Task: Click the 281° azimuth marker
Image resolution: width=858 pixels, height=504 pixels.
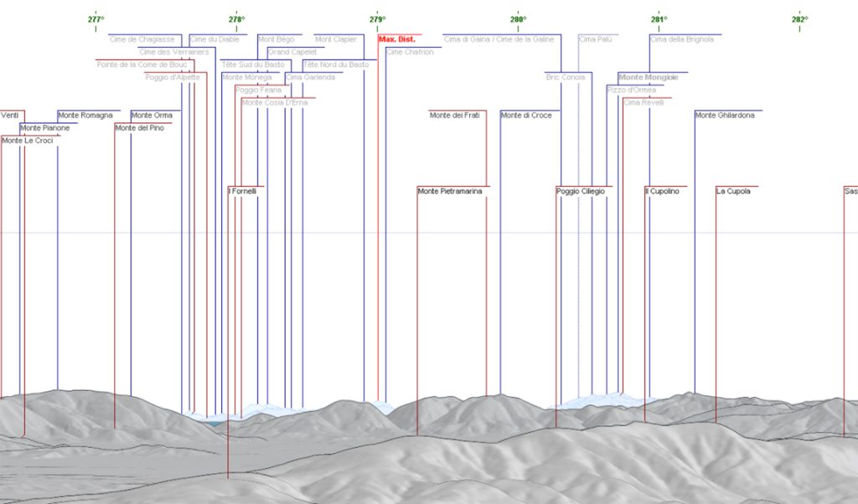Action: click(x=659, y=20)
